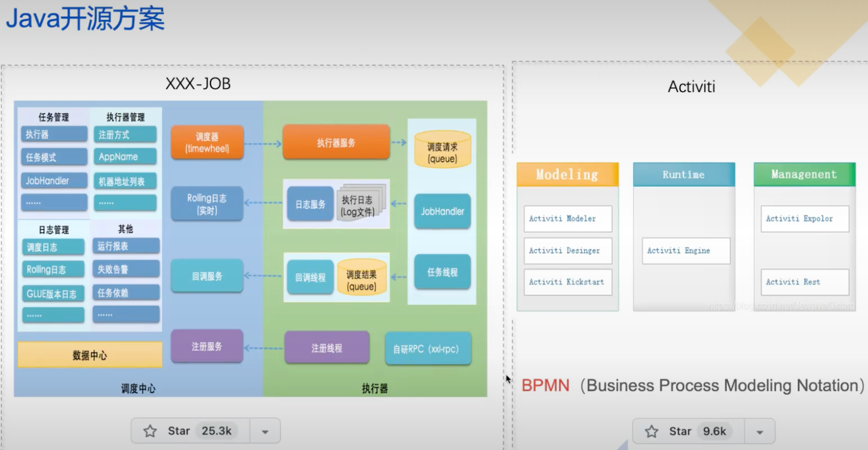Click the Activiti title
This screenshot has height=450, width=868.
tap(692, 87)
